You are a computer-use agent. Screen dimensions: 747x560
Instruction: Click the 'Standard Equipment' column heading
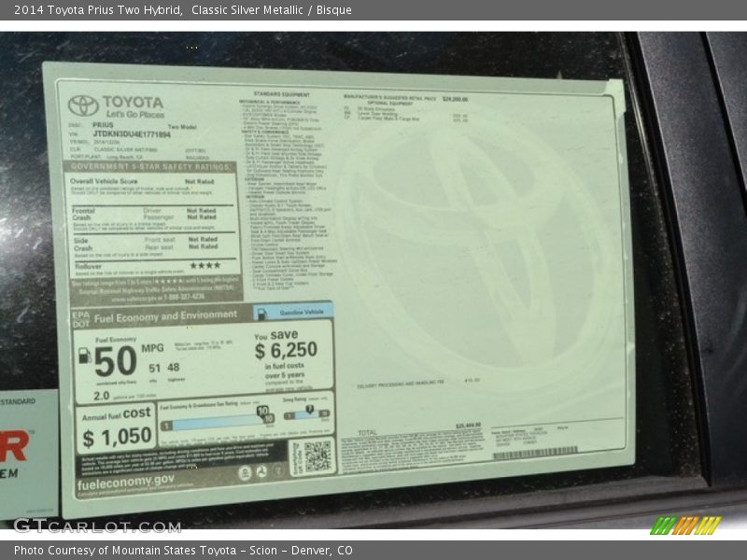click(282, 94)
